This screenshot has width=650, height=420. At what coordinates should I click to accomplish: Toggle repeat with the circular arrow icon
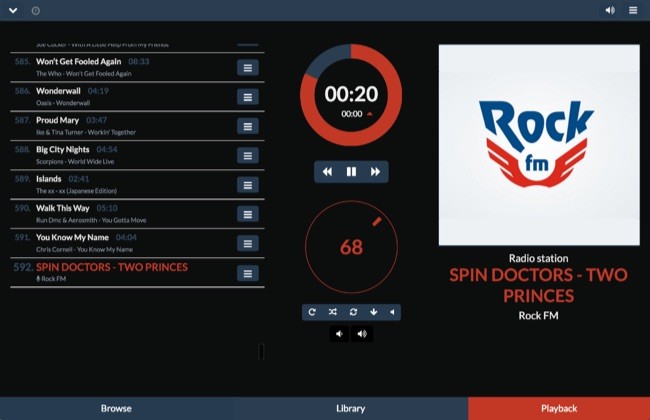click(x=312, y=312)
